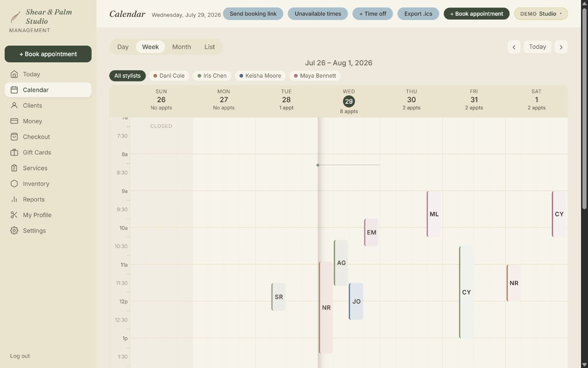588x368 pixels.
Task: Click the Calendar icon in sidebar
Action: (14, 90)
